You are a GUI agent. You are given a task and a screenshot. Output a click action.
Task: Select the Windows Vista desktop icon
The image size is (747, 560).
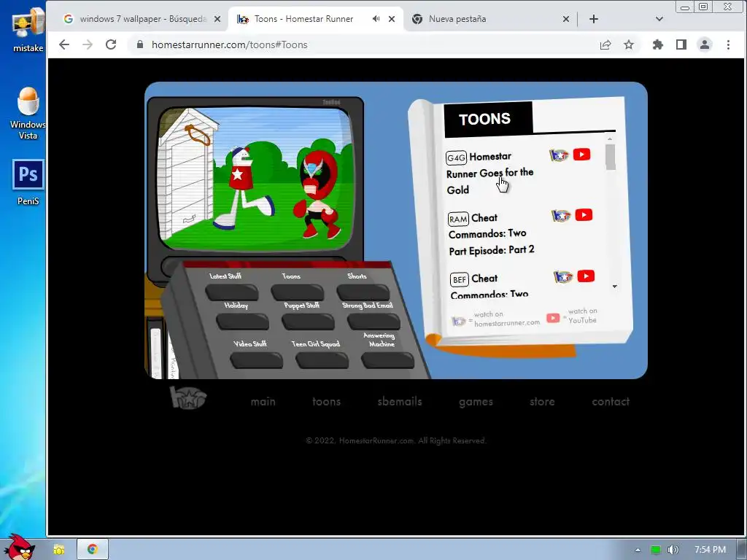coord(28,113)
